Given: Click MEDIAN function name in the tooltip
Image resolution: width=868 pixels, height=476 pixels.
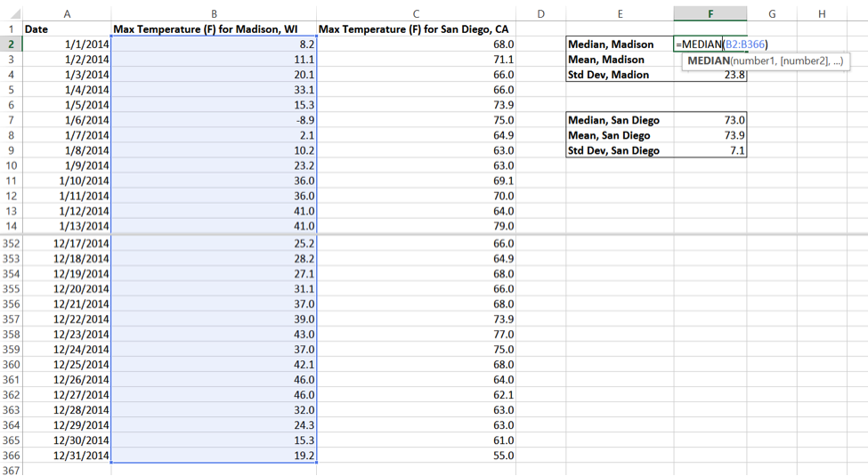Looking at the screenshot, I should pos(709,61).
